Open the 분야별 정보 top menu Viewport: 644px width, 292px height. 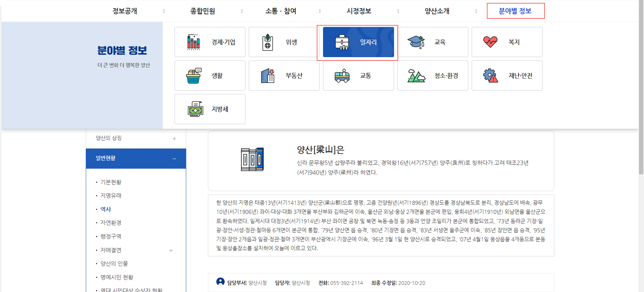515,11
